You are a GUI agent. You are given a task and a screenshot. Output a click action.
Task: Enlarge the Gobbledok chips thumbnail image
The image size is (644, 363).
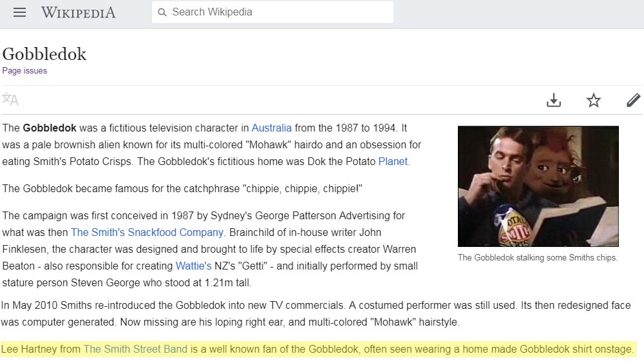tap(538, 186)
